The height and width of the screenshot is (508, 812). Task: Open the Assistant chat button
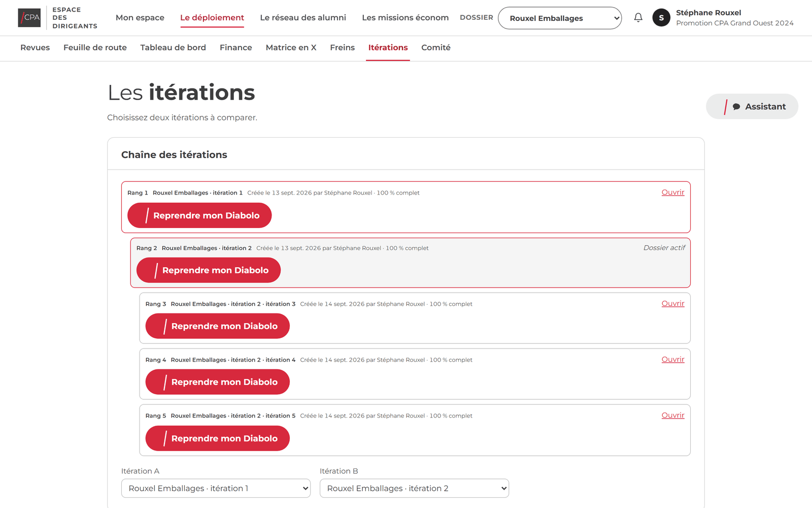tap(752, 107)
